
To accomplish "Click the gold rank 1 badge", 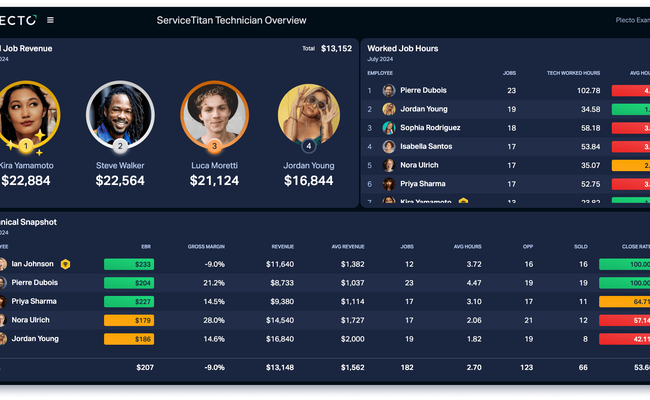I will (x=26, y=146).
